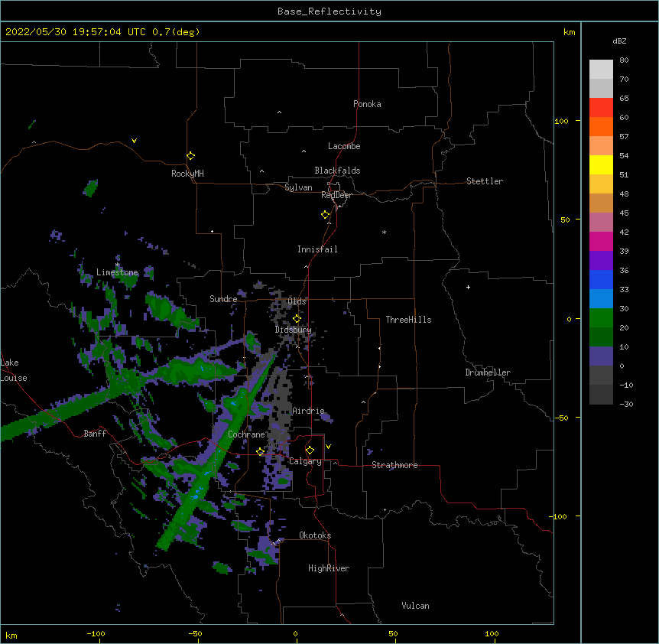Click the yellow diamond marker below Cochrane
Image resolution: width=659 pixels, height=644 pixels.
coord(260,452)
